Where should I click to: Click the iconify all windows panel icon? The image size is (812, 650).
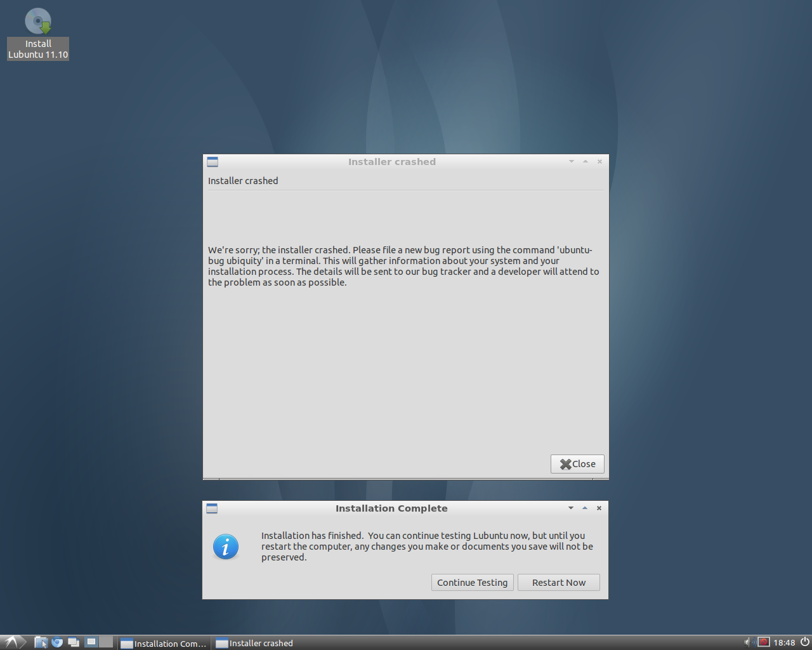click(74, 642)
